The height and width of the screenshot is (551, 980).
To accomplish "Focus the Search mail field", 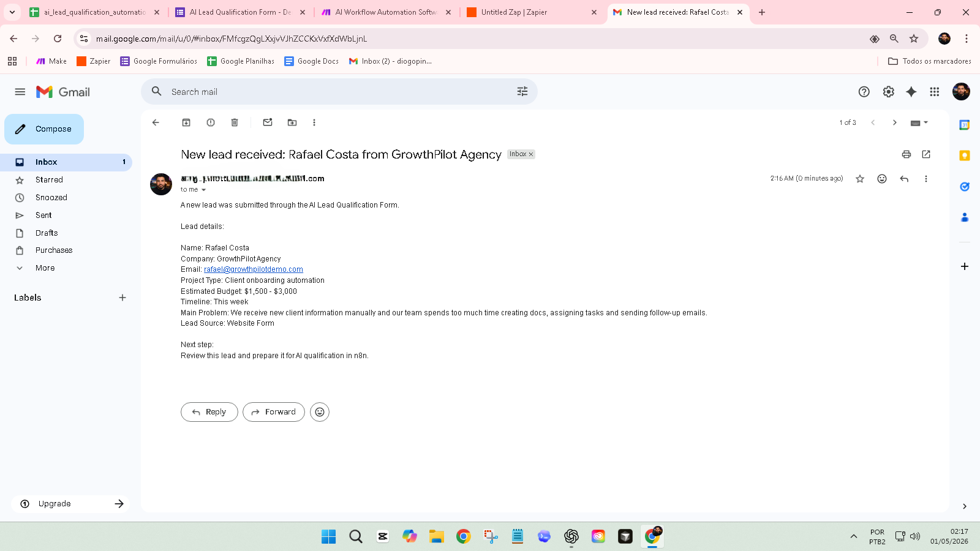I will (339, 92).
